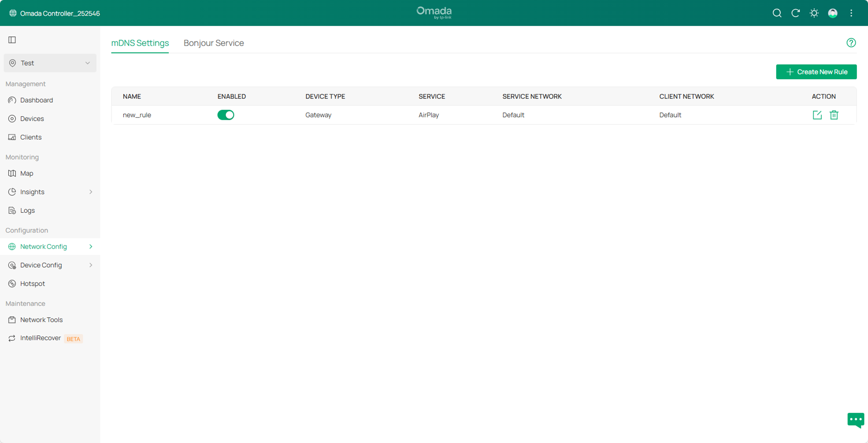Open the user account avatar icon

(833, 13)
